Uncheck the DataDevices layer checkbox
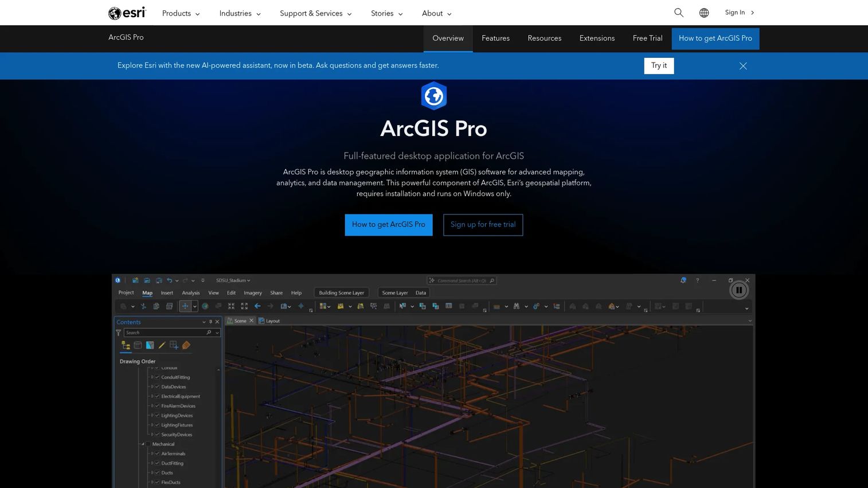This screenshot has height=488, width=868. tap(157, 387)
